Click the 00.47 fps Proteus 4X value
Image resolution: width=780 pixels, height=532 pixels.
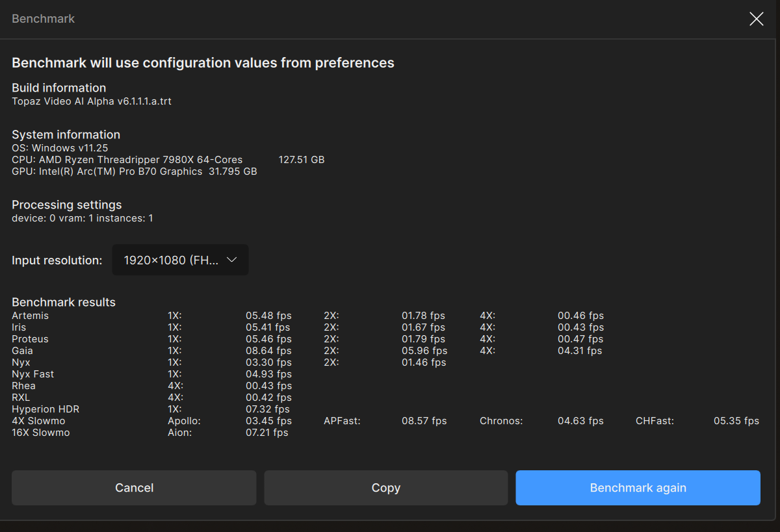click(580, 339)
